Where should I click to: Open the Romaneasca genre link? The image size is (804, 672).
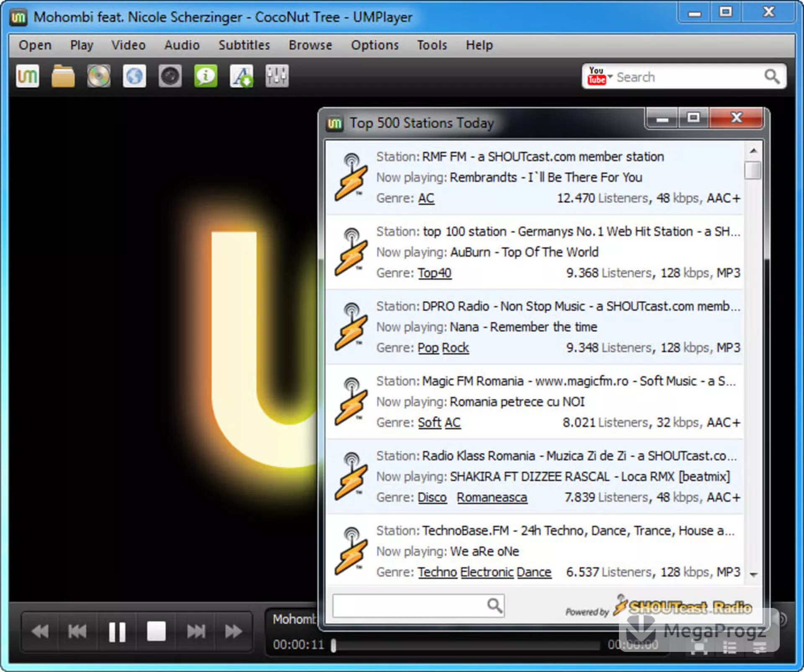(x=492, y=497)
